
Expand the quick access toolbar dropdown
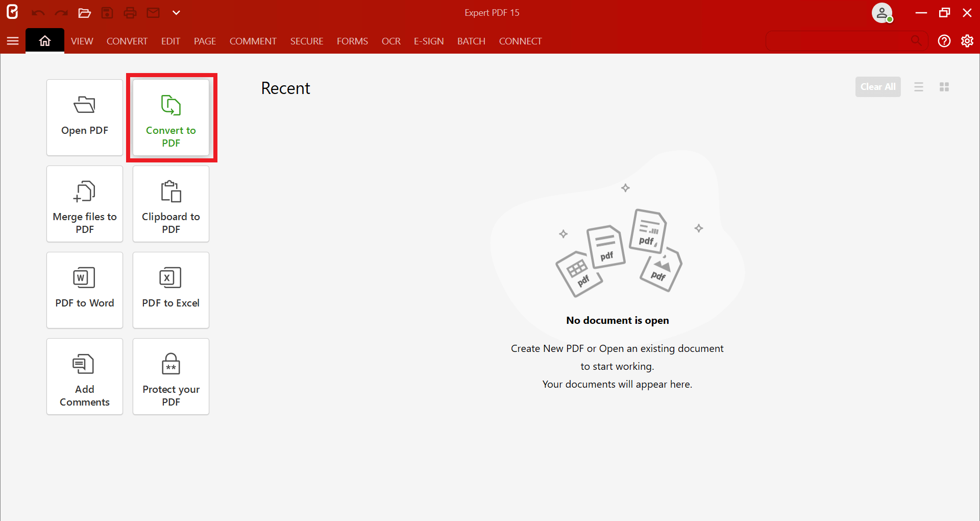coord(176,13)
